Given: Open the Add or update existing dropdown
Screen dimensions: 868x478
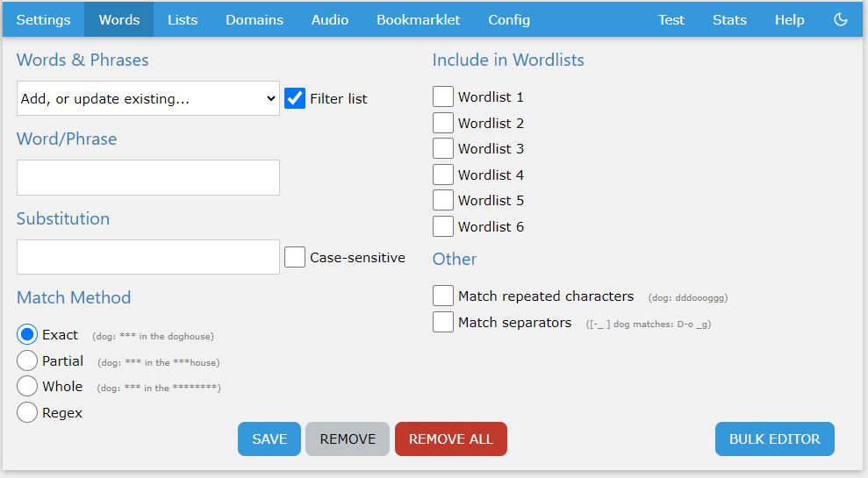Looking at the screenshot, I should pyautogui.click(x=147, y=98).
